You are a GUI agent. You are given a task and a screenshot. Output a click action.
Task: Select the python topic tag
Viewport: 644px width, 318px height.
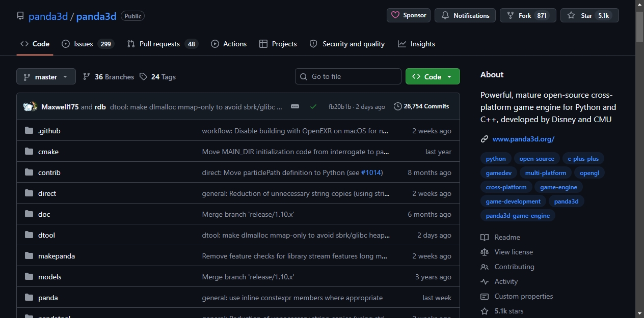(x=496, y=159)
